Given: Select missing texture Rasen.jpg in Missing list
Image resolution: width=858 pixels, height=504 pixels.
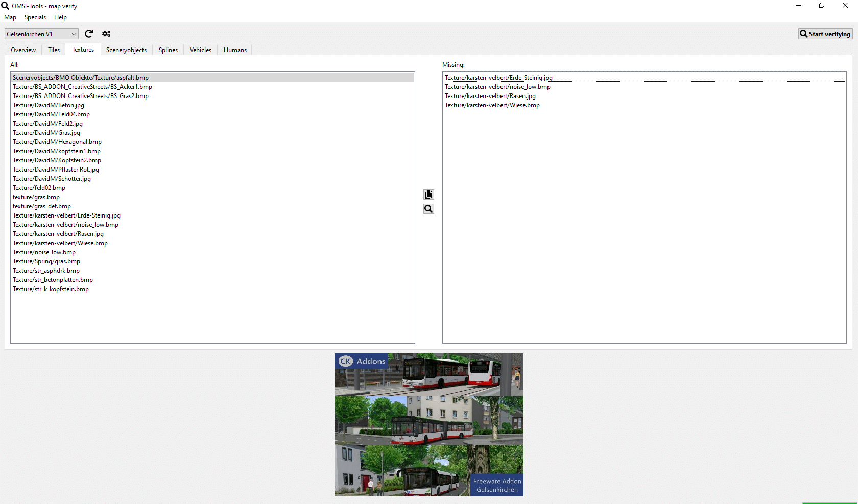Looking at the screenshot, I should coord(490,96).
